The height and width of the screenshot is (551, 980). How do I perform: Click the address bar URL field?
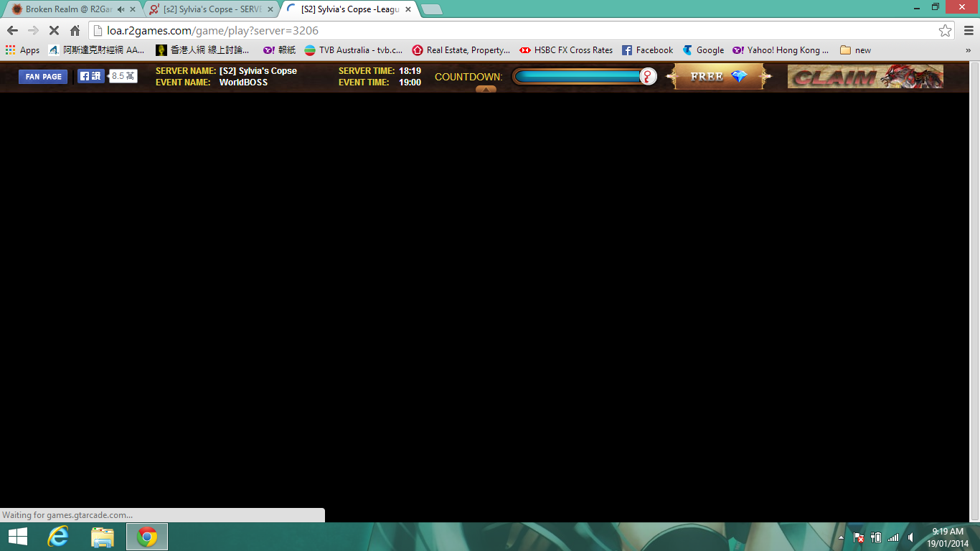point(502,31)
